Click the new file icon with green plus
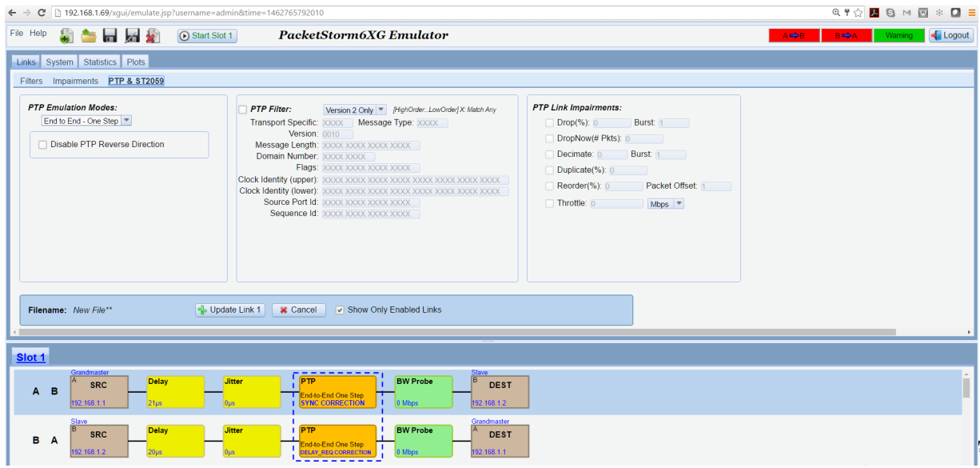Screen dimensions: 980x468 (66, 36)
